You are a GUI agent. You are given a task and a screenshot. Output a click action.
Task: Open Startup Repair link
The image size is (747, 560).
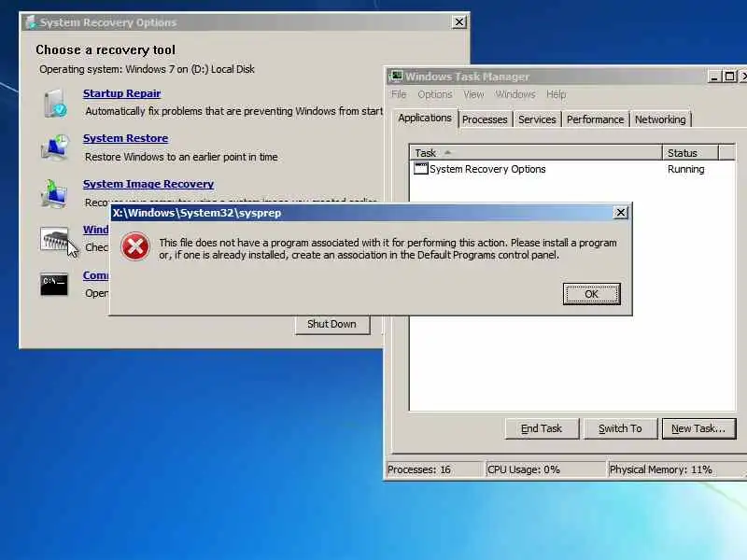click(x=122, y=93)
